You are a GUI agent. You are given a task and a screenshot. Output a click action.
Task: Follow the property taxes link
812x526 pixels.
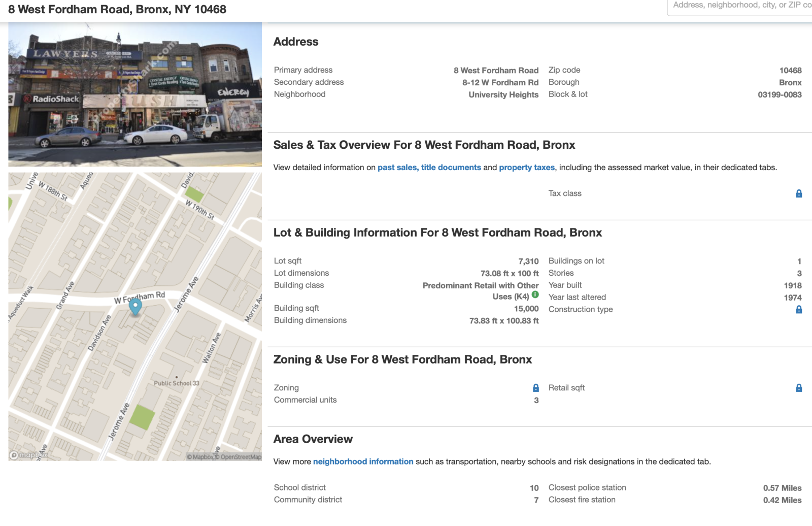(527, 168)
